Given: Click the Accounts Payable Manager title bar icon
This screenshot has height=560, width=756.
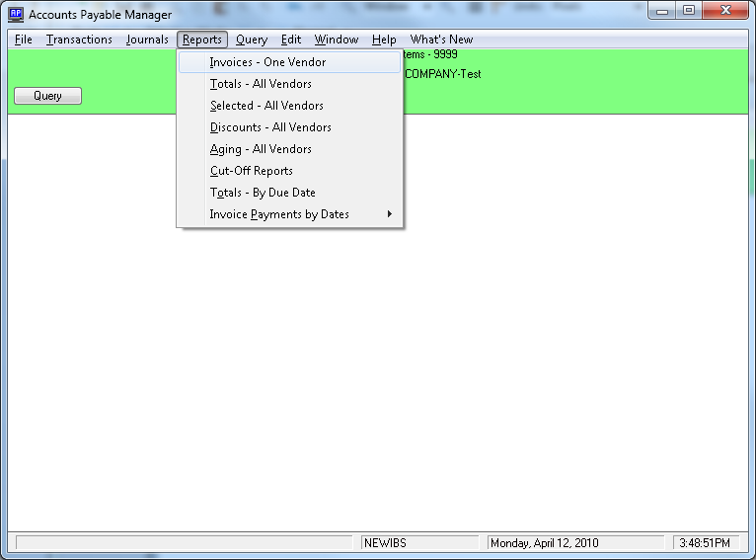Looking at the screenshot, I should pos(16,14).
